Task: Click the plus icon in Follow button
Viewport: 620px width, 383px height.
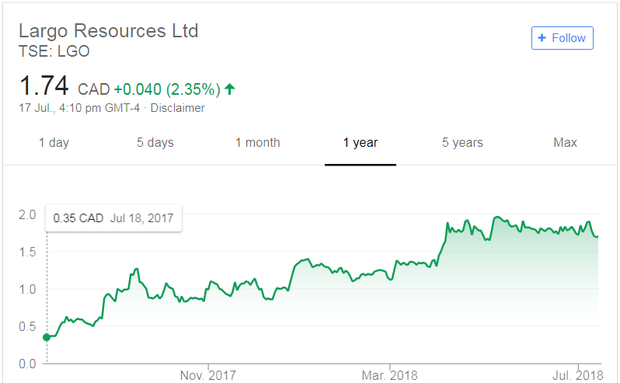Action: click(x=542, y=38)
